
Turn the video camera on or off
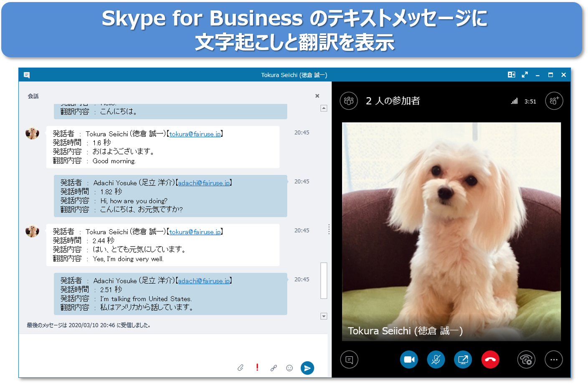409,360
